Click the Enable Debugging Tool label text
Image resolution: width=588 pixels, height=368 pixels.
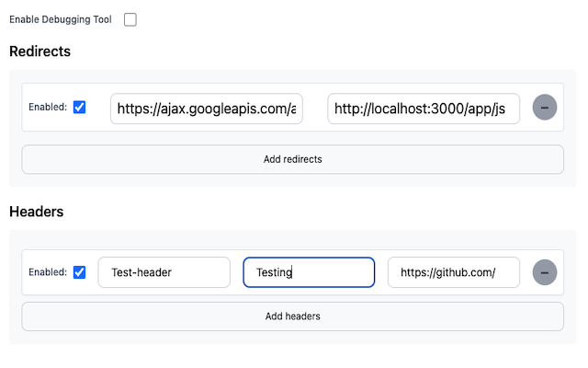pos(61,19)
